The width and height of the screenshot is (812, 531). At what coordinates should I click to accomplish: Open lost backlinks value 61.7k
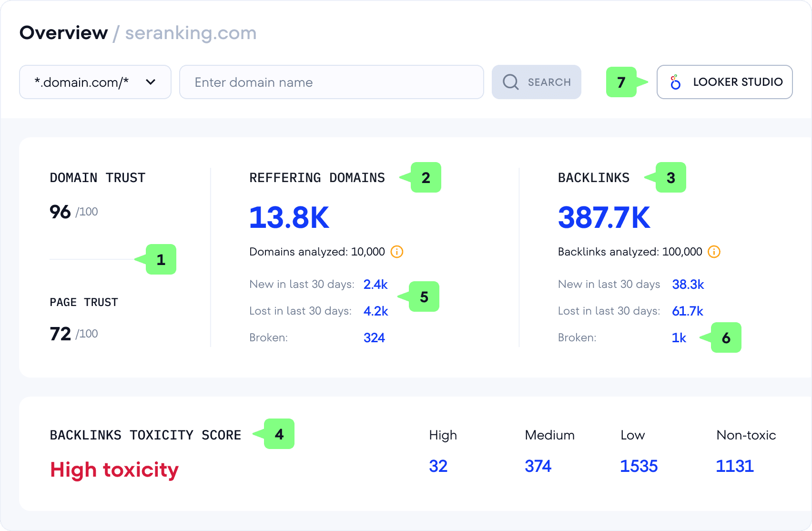click(688, 311)
